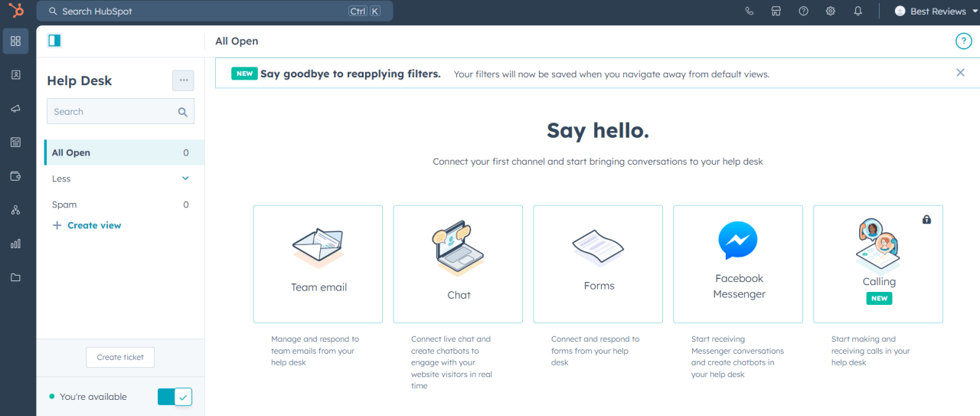The width and height of the screenshot is (980, 416).
Task: Open the Marketplace icon in top bar
Action: coord(776,11)
